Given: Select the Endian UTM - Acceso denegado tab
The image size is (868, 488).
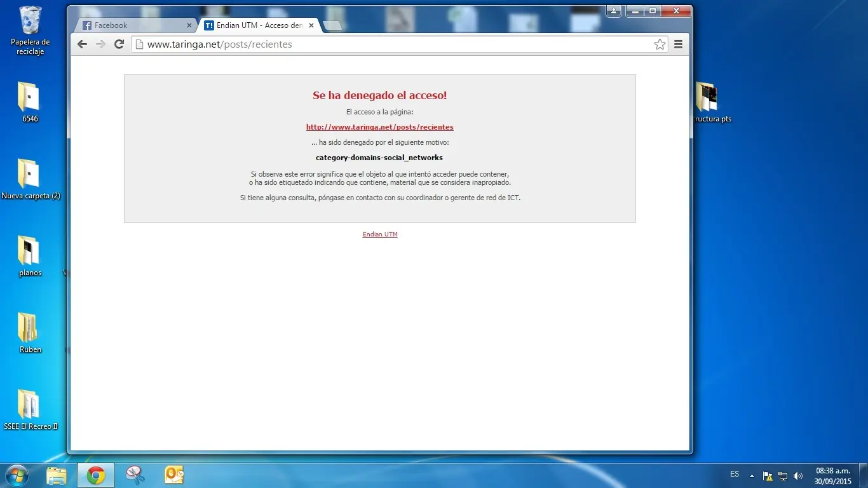Looking at the screenshot, I should [259, 25].
